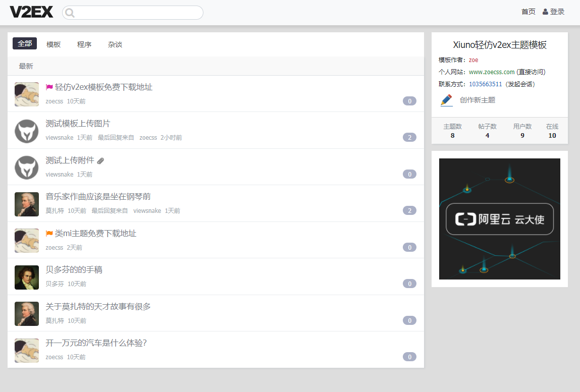Click the 帖子数 statistic
The width and height of the screenshot is (580, 392).
coord(488,131)
